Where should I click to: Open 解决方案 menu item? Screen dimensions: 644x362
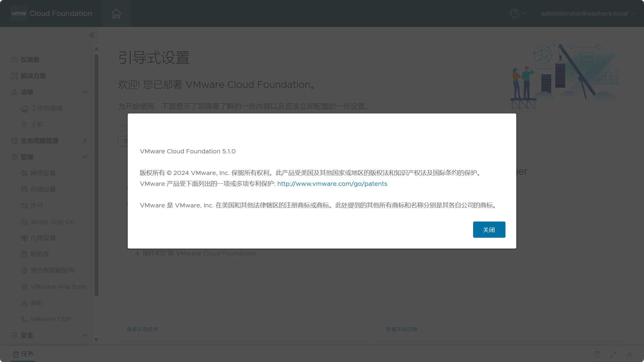tap(33, 76)
